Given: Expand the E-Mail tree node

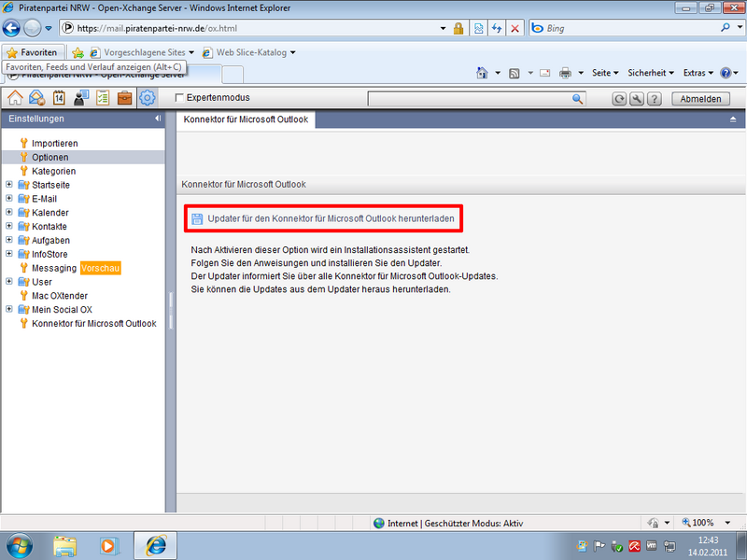Looking at the screenshot, I should [9, 198].
